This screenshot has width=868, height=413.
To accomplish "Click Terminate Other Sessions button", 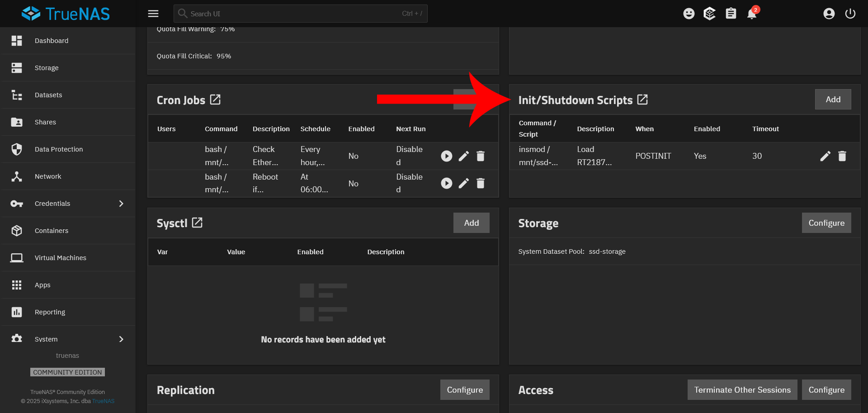I will (742, 390).
